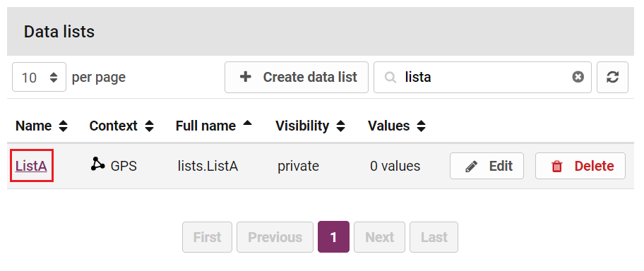Sort by Visibility column arrows

point(340,126)
